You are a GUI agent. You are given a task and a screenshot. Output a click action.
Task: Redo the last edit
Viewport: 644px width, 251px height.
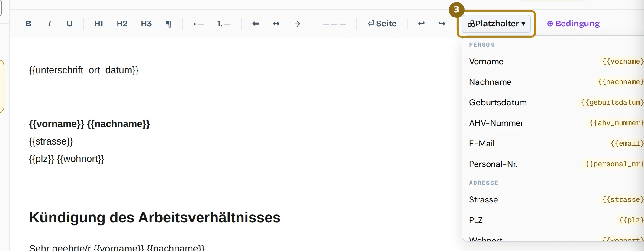442,24
